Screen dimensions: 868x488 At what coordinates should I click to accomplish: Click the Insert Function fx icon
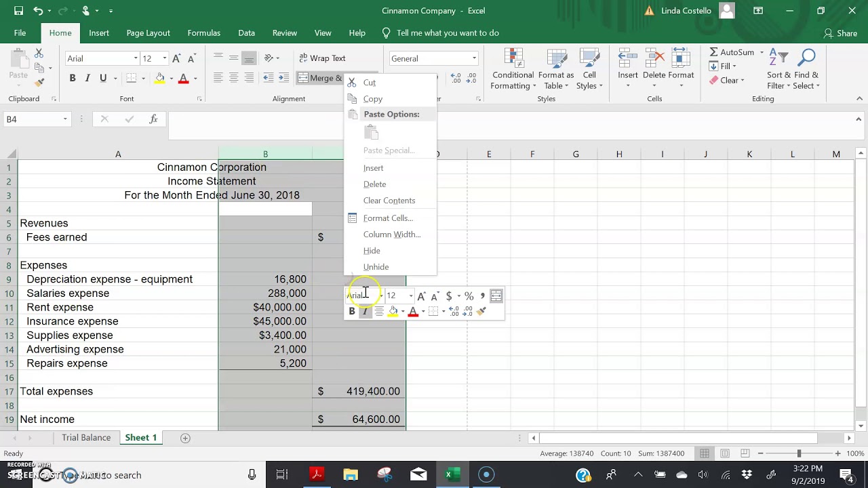pos(153,119)
